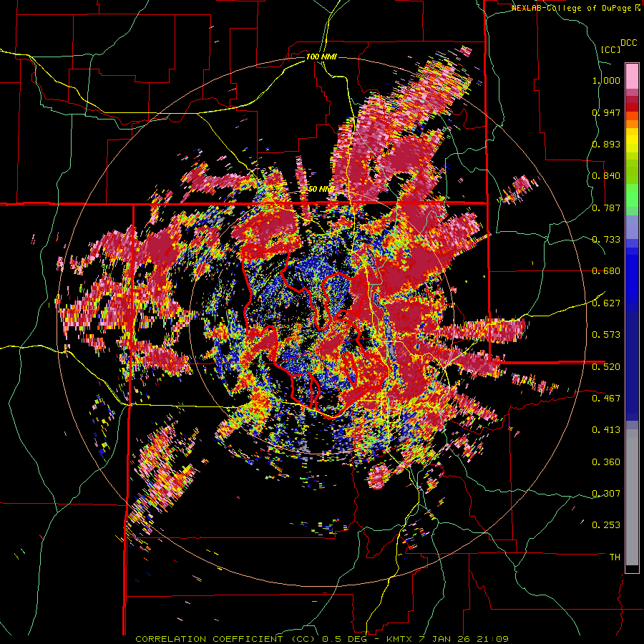Select the 0.360 legend value

pos(606,462)
